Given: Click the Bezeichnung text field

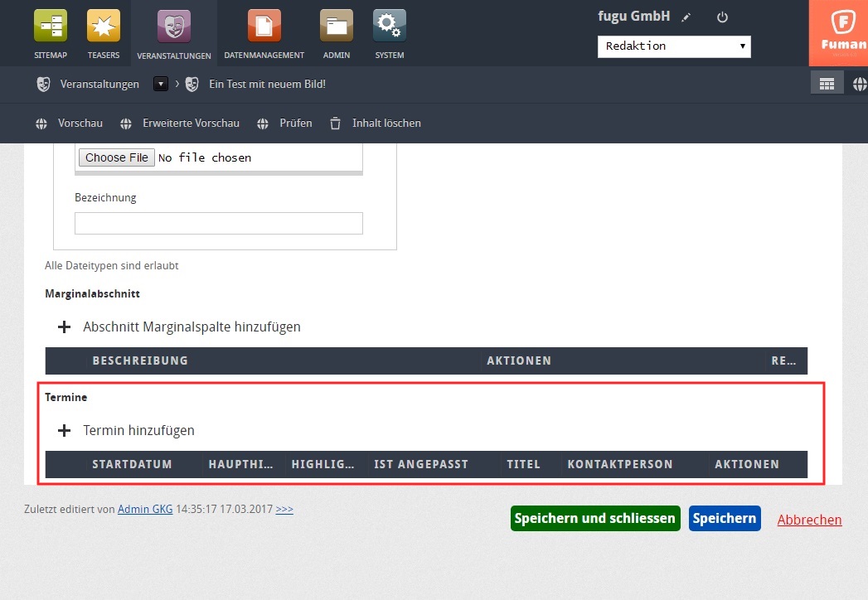Looking at the screenshot, I should (219, 224).
